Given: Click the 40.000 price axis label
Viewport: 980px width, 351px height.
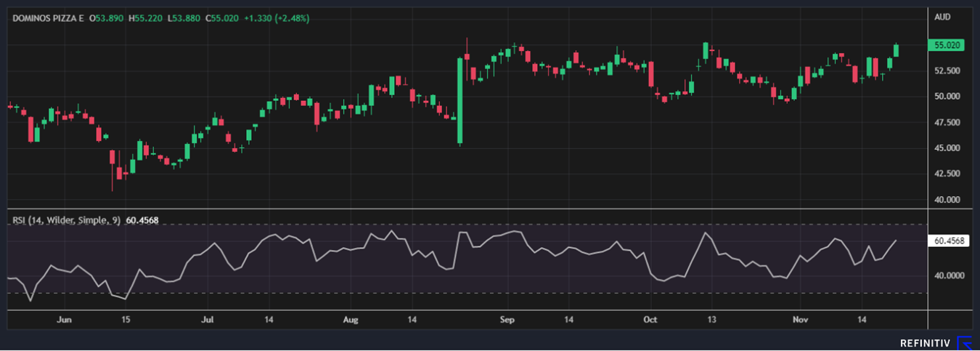Looking at the screenshot, I should pyautogui.click(x=947, y=200).
